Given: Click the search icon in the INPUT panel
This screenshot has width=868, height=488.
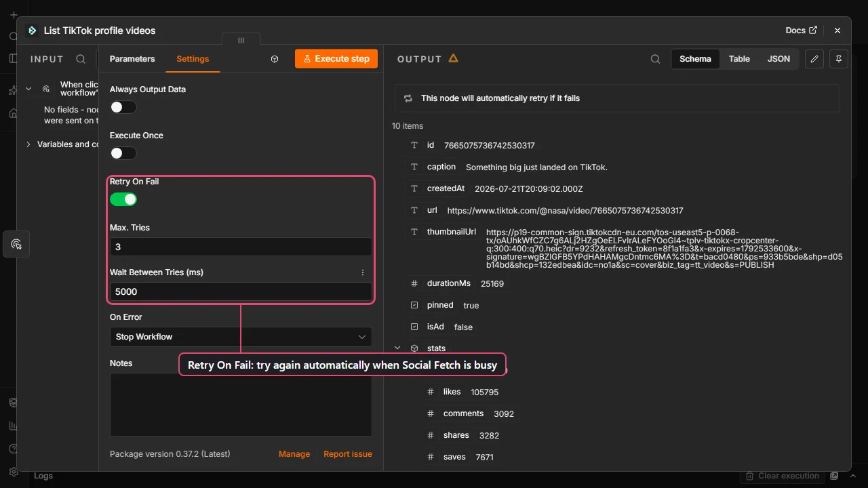Looking at the screenshot, I should point(81,59).
